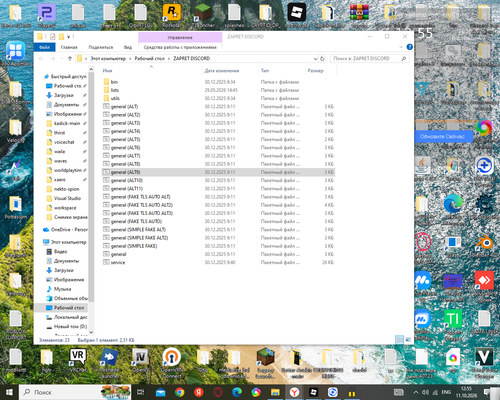Click the Properties icon in quick access toolbar
500x400 pixels.
pyautogui.click(x=52, y=36)
